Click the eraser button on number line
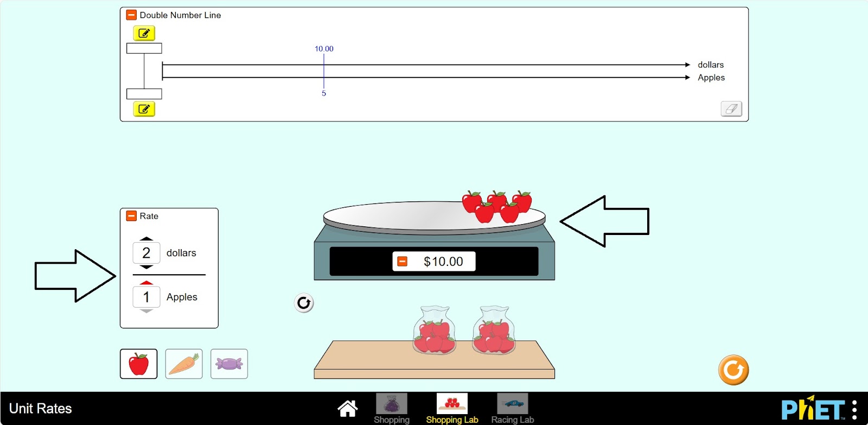 coord(731,109)
